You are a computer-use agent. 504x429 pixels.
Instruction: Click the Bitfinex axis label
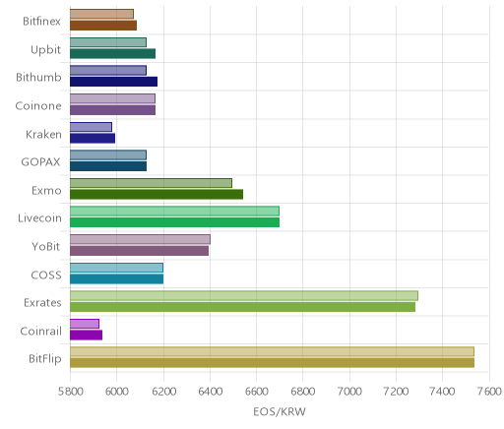[41, 22]
